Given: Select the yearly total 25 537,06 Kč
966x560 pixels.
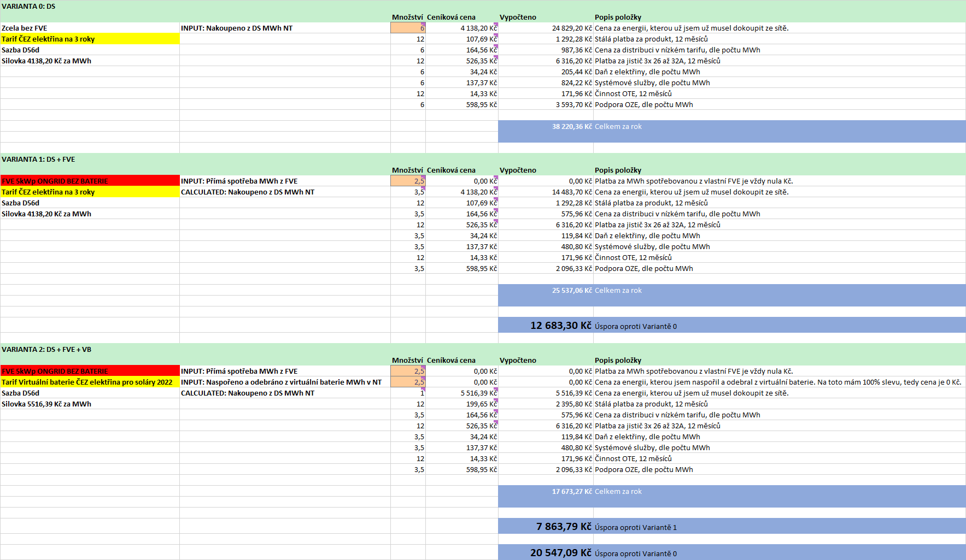Looking at the screenshot, I should pos(546,290).
